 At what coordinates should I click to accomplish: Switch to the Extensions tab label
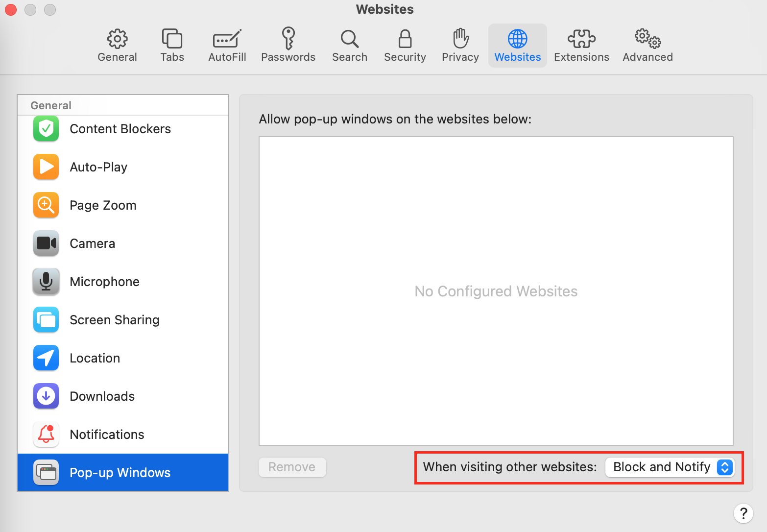(x=581, y=57)
